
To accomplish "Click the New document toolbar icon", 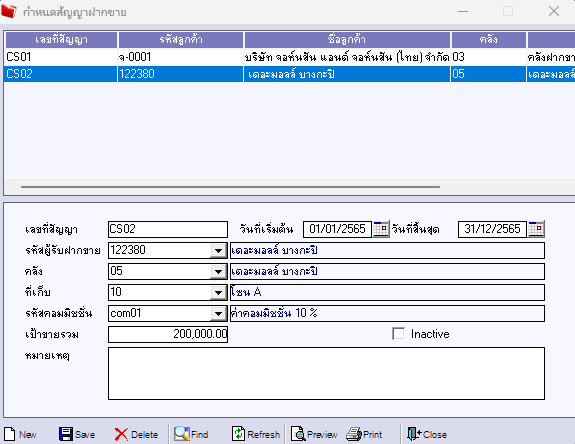I will 10,434.
